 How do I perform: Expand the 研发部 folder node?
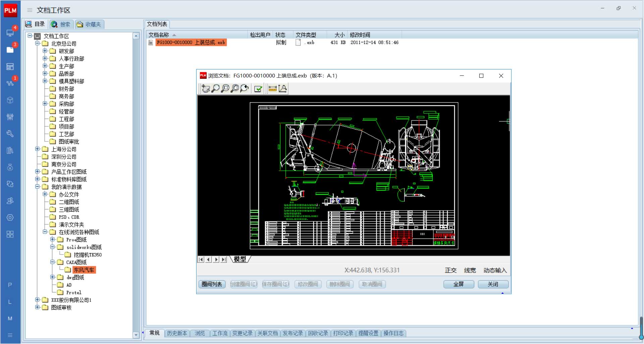click(45, 51)
